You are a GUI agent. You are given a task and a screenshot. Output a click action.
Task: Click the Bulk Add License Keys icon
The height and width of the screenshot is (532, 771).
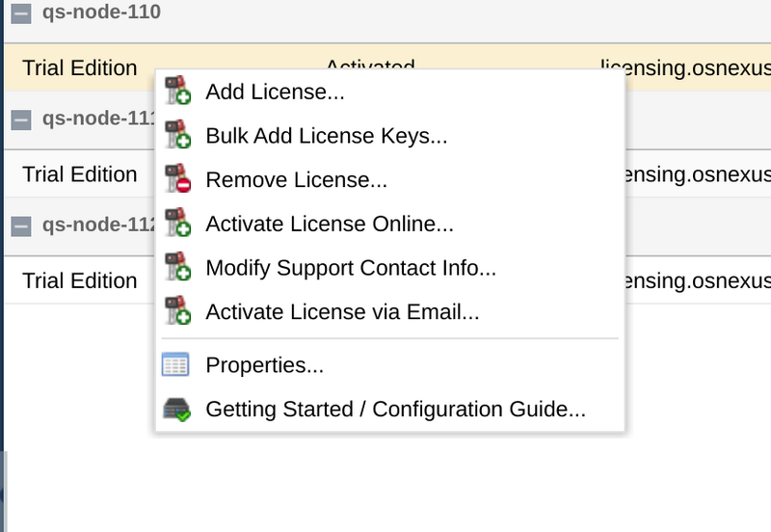[x=177, y=134]
